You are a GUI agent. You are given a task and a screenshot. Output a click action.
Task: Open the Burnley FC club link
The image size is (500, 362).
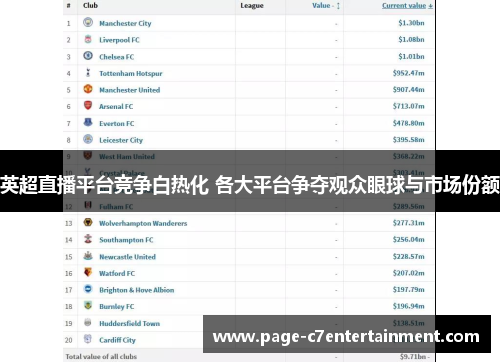coord(117,307)
